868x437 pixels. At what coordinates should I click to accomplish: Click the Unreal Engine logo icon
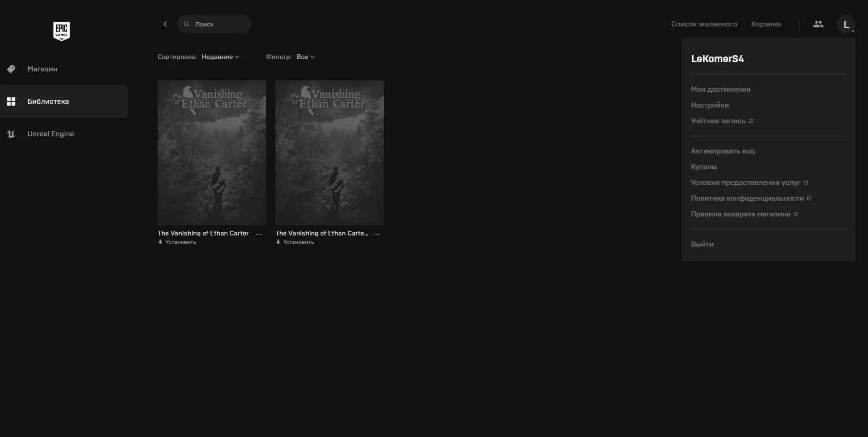(11, 134)
